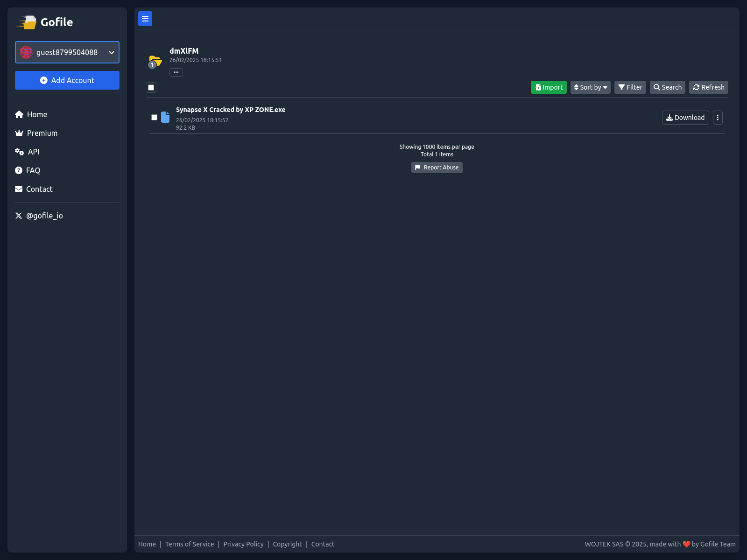
Task: Open the footer Home link
Action: click(147, 544)
